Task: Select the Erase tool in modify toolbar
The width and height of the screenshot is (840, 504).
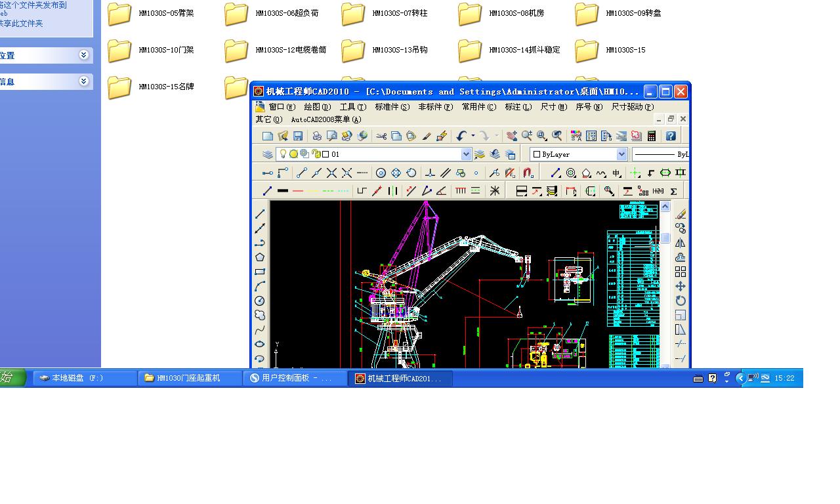Action: (x=681, y=214)
